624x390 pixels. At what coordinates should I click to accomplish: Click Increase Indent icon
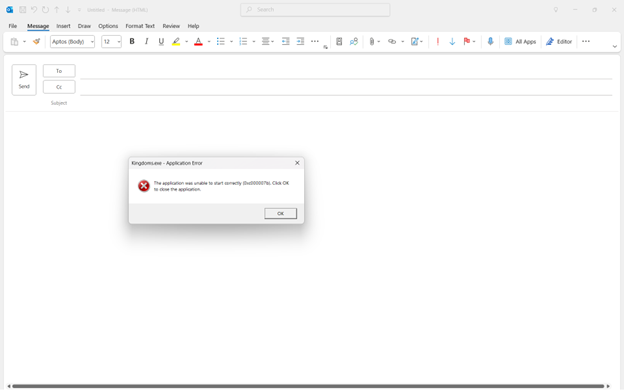pyautogui.click(x=300, y=41)
